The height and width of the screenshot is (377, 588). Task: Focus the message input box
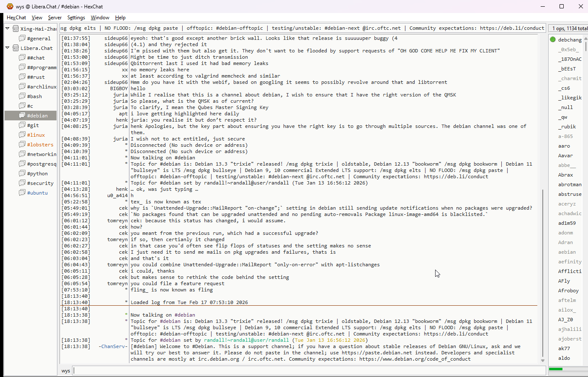(309, 371)
